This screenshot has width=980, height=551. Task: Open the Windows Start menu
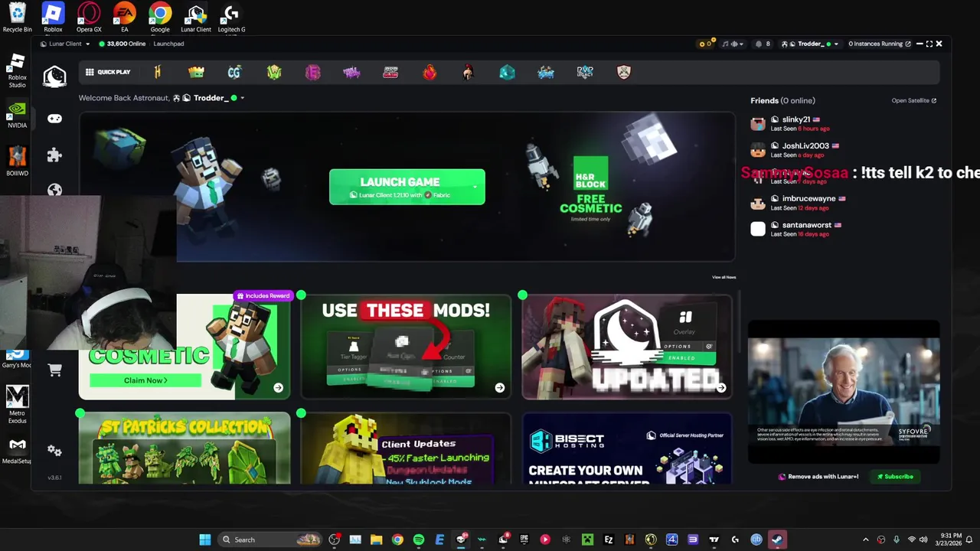[205, 540]
